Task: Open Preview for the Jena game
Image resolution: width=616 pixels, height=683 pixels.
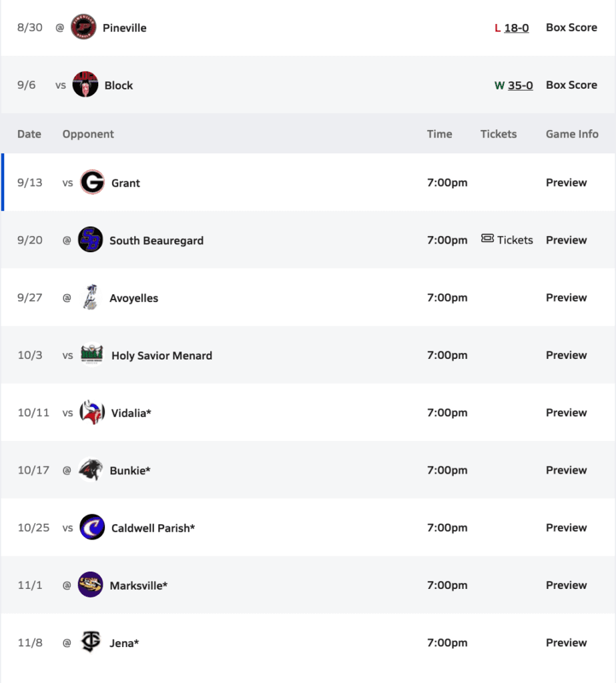Action: click(566, 643)
